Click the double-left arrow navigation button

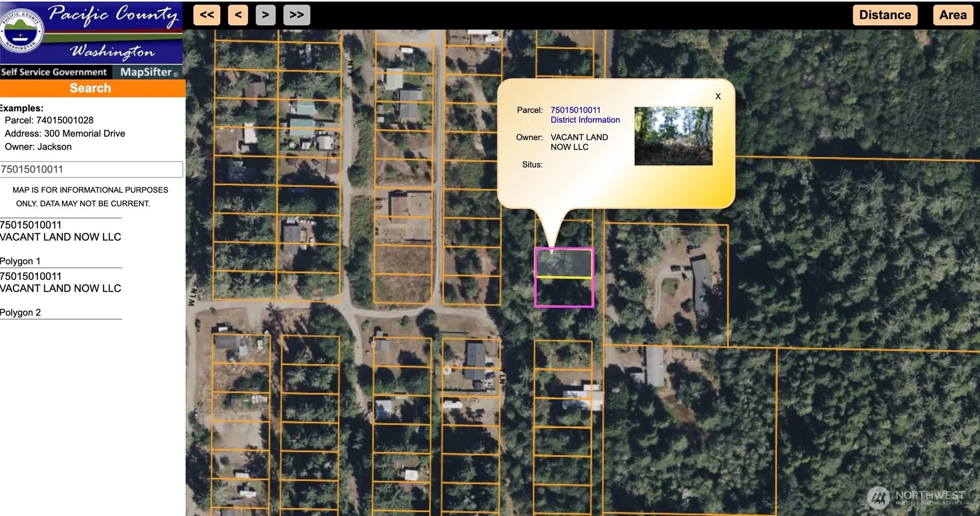pyautogui.click(x=207, y=15)
